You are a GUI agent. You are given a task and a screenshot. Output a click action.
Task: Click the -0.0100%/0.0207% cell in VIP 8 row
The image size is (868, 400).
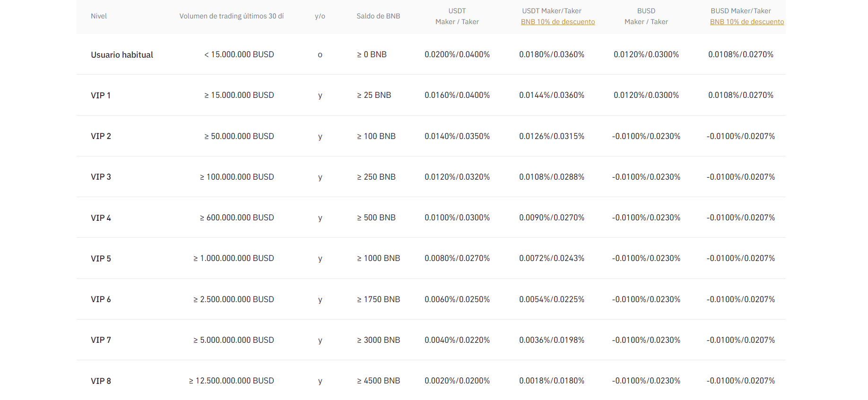(x=741, y=381)
